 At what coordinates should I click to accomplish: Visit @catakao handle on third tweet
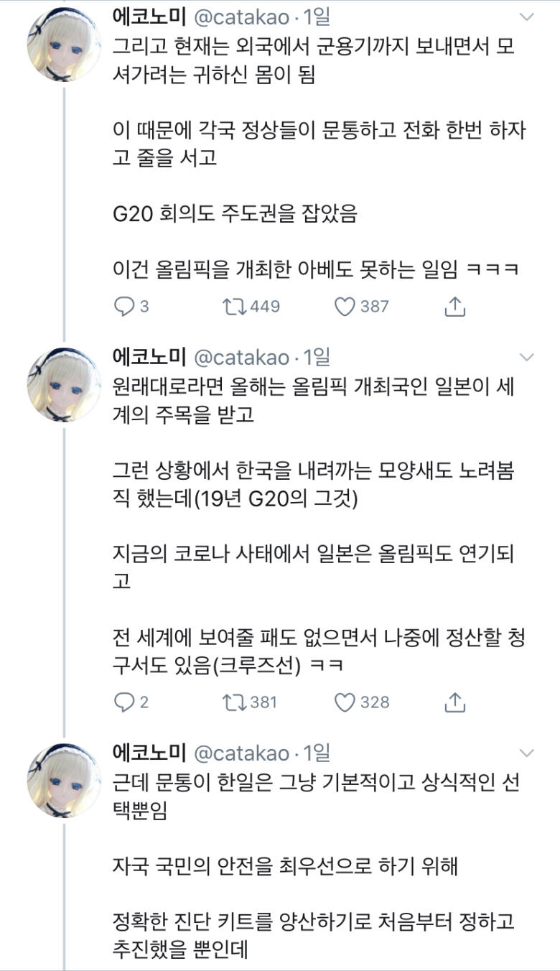point(241,753)
